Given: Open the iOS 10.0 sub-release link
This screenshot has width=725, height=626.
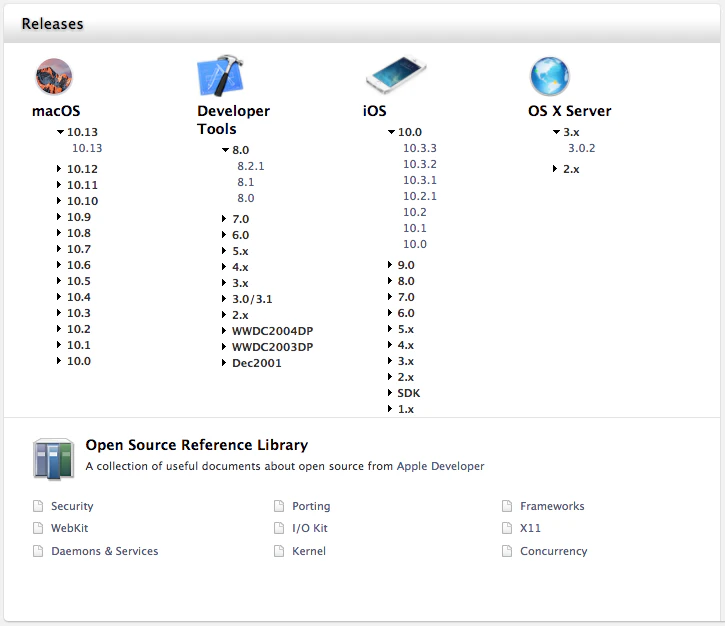Looking at the screenshot, I should point(415,244).
